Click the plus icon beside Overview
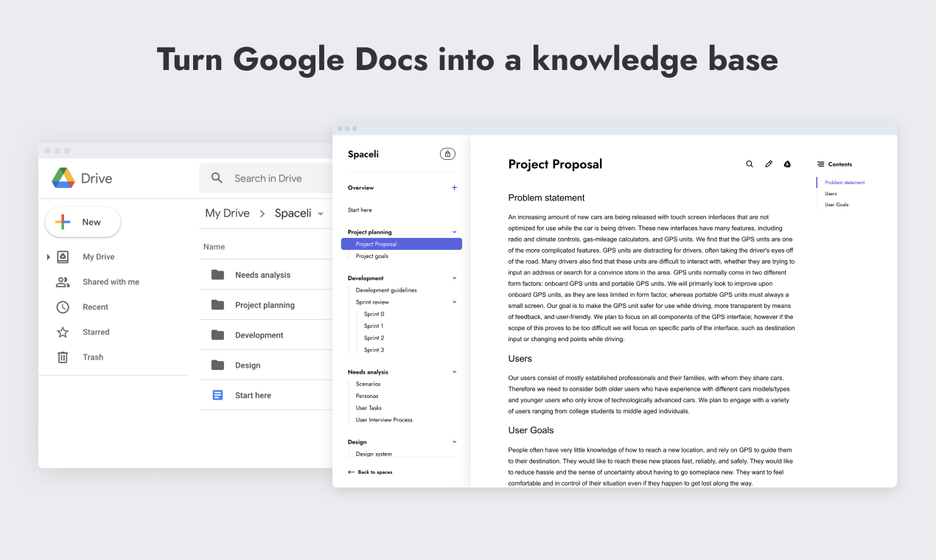Image resolution: width=936 pixels, height=560 pixels. tap(454, 187)
